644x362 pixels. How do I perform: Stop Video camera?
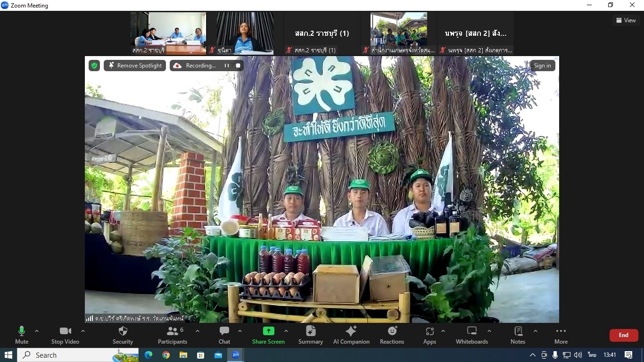coord(65,335)
